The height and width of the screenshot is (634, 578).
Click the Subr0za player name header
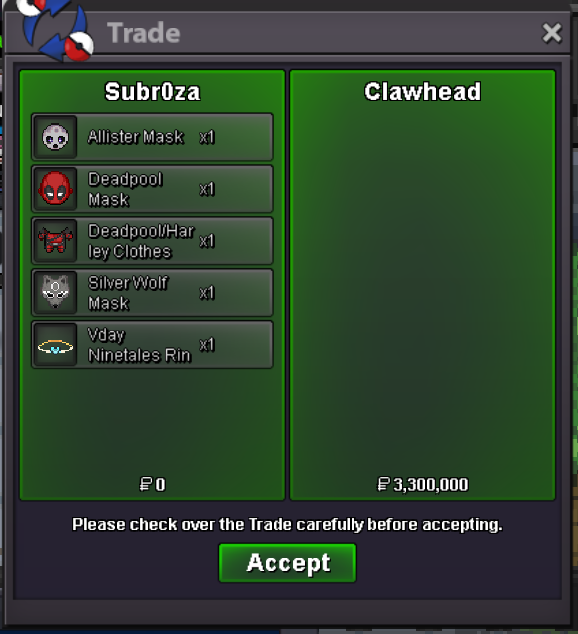152,91
